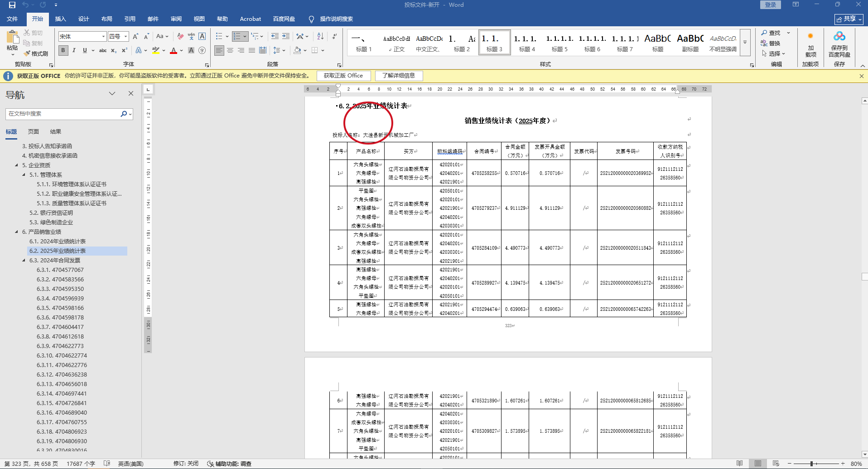
Task: Click the clear formatting eraser icon
Action: tap(180, 36)
